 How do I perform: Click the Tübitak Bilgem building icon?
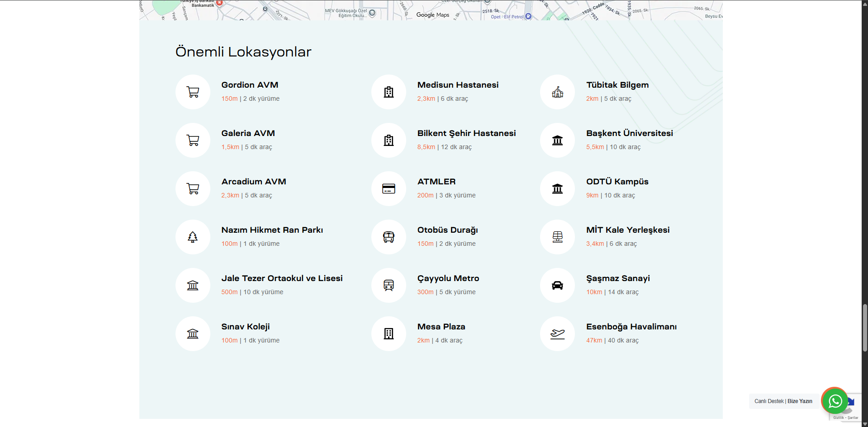pyautogui.click(x=557, y=92)
